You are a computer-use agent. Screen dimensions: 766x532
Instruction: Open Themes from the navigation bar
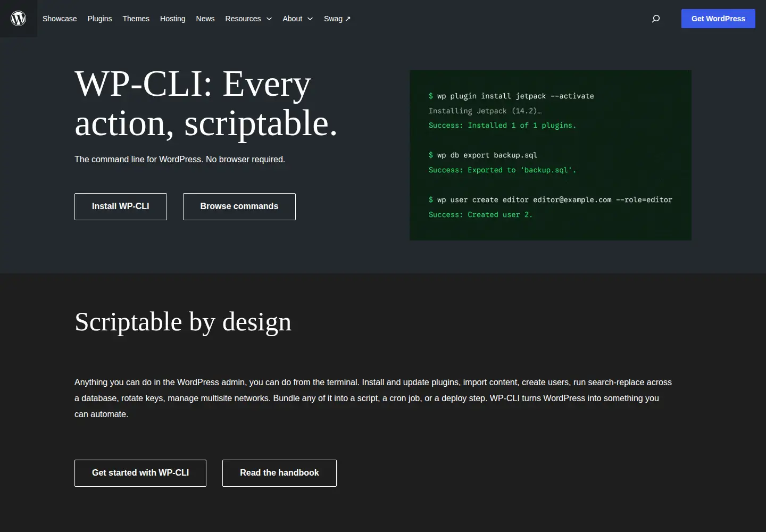pyautogui.click(x=136, y=19)
